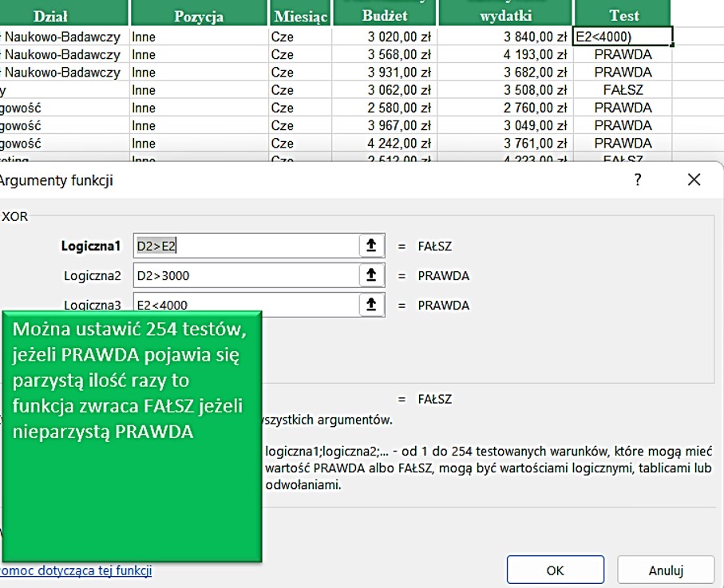Select the expenses cell 3 682,00 zł
Screen dimensions: 724x588
504,72
